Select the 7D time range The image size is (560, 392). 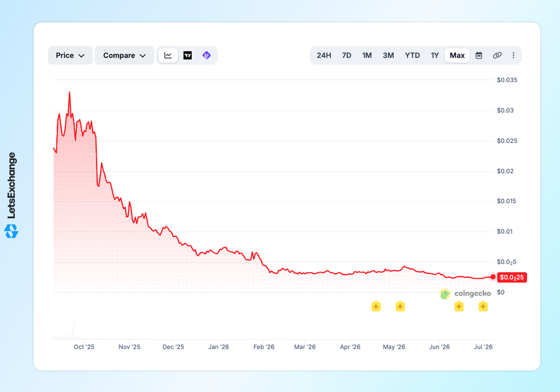pyautogui.click(x=346, y=56)
